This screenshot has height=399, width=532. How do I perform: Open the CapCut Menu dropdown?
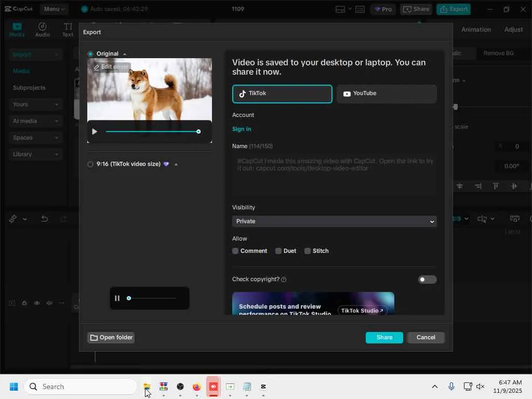click(x=54, y=9)
